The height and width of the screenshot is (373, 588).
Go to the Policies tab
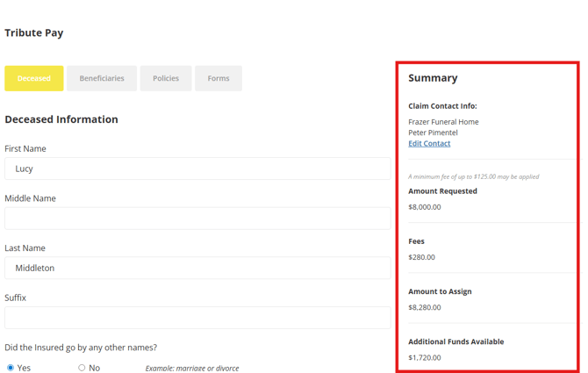click(x=166, y=78)
